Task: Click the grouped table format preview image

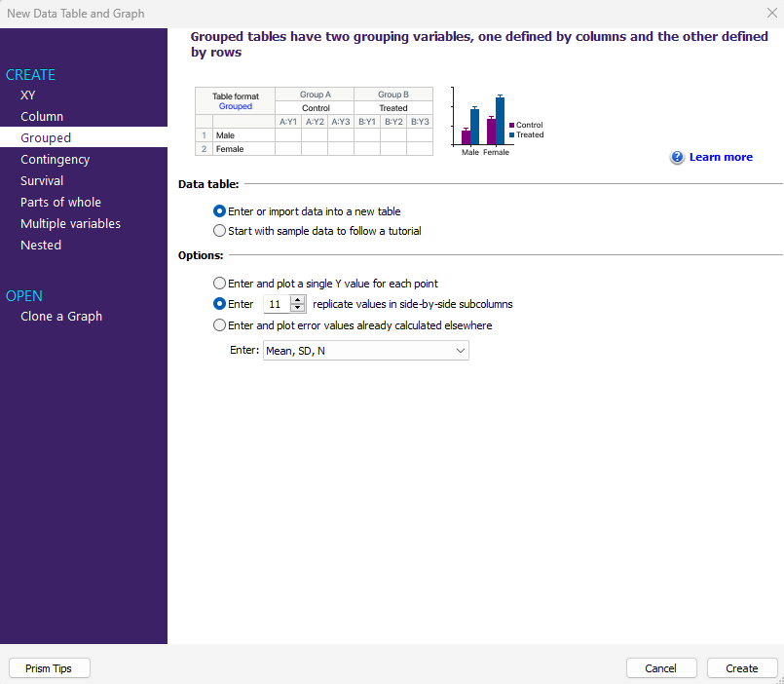Action: coord(314,121)
